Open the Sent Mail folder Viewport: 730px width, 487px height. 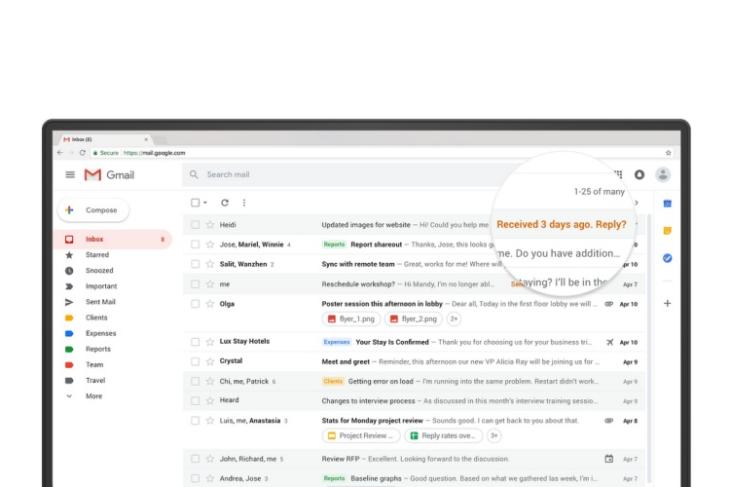coord(100,302)
